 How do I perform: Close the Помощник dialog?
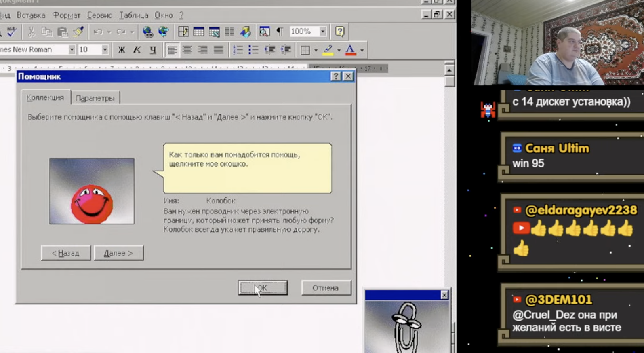[348, 76]
